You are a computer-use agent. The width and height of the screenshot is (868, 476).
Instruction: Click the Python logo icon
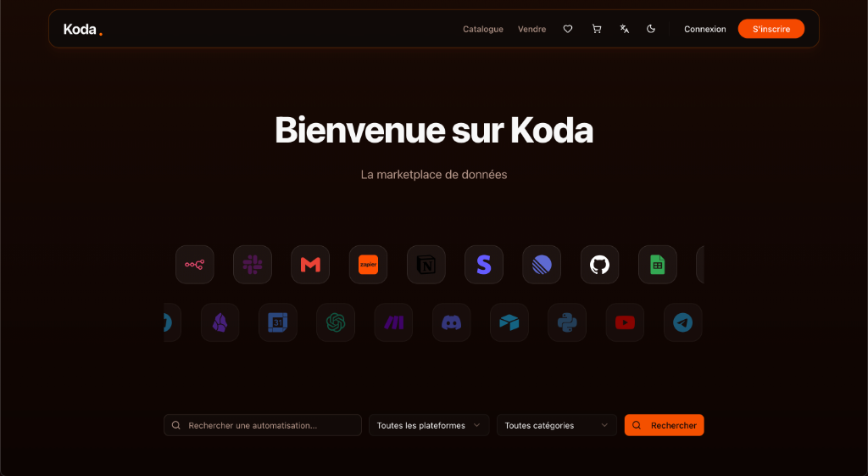pyautogui.click(x=567, y=322)
